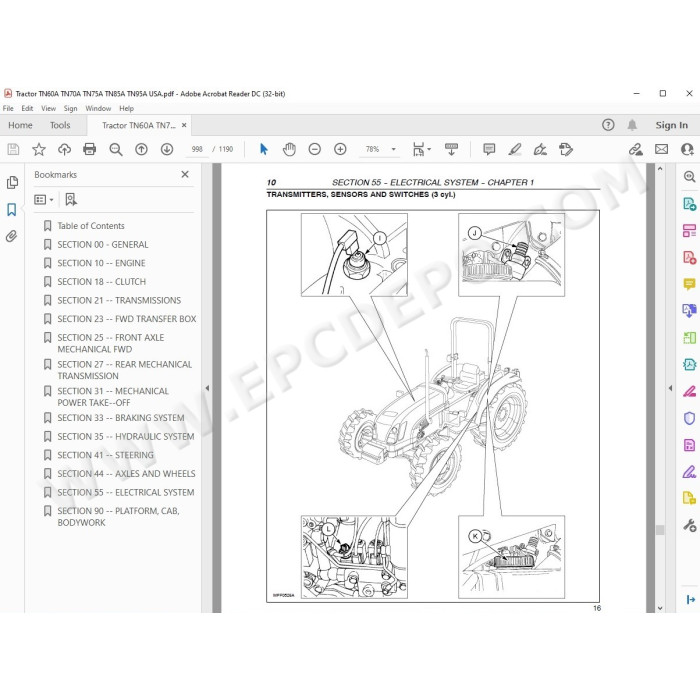Open the attachments paperclip panel
Image resolution: width=700 pixels, height=700 pixels.
(x=12, y=236)
